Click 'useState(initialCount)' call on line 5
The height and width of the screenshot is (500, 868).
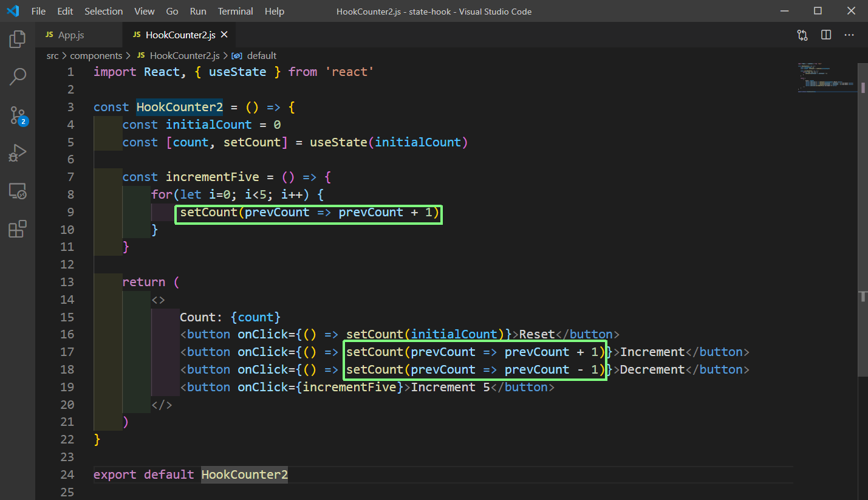click(x=389, y=142)
